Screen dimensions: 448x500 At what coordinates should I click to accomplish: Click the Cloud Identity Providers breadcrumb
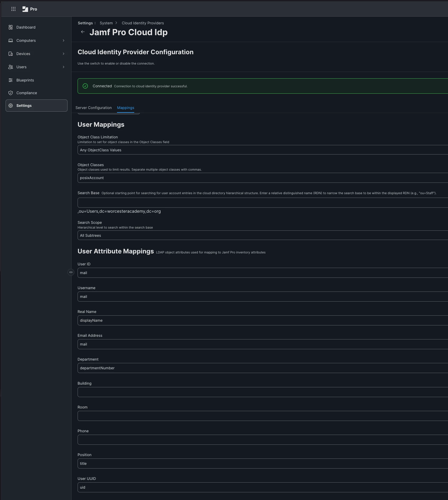pos(143,23)
